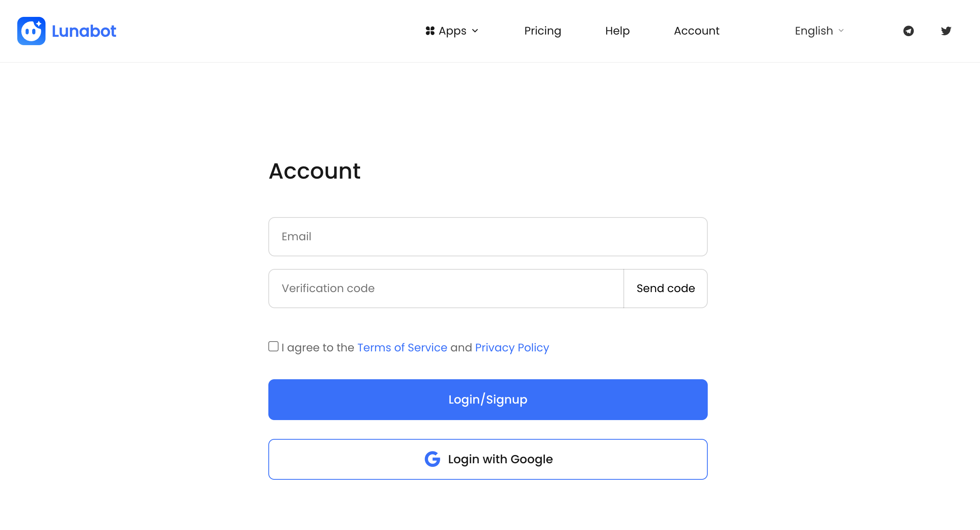Viewport: 980px width, 530px height.
Task: Click the Lunabot brand name text
Action: pyautogui.click(x=84, y=31)
